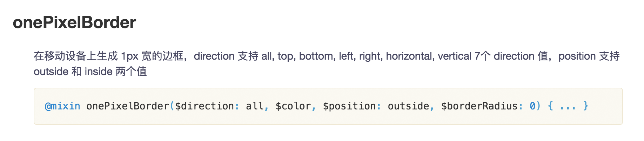Image resolution: width=644 pixels, height=141 pixels.
Task: Click the onePixelBorder heading
Action: point(74,22)
